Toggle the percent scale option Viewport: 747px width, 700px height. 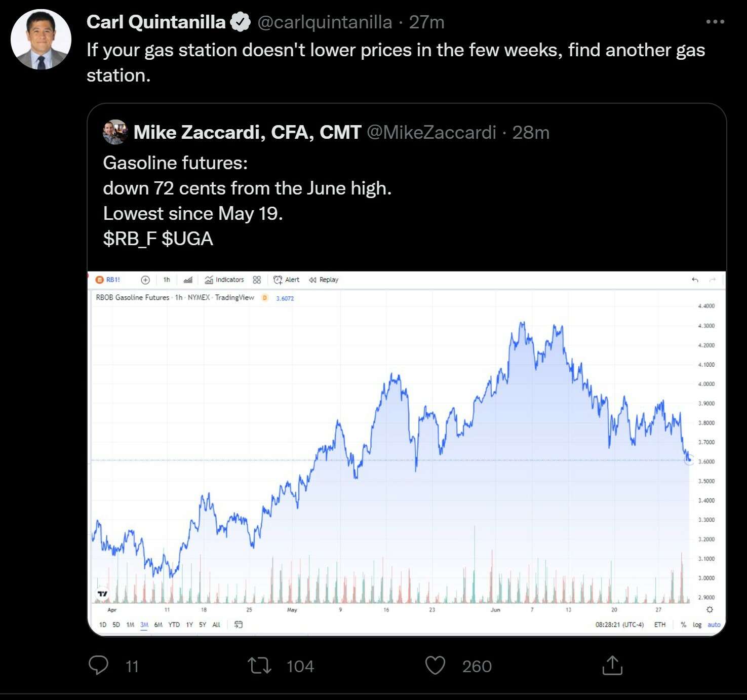coord(684,625)
